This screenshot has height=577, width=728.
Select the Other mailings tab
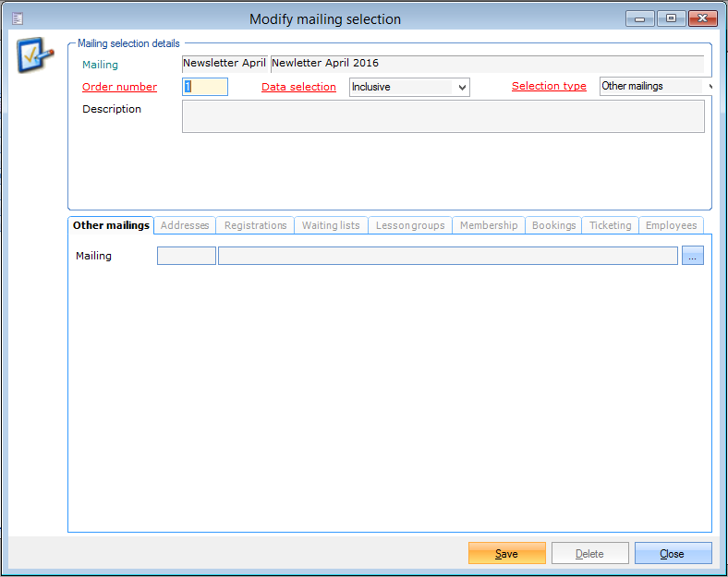111,225
